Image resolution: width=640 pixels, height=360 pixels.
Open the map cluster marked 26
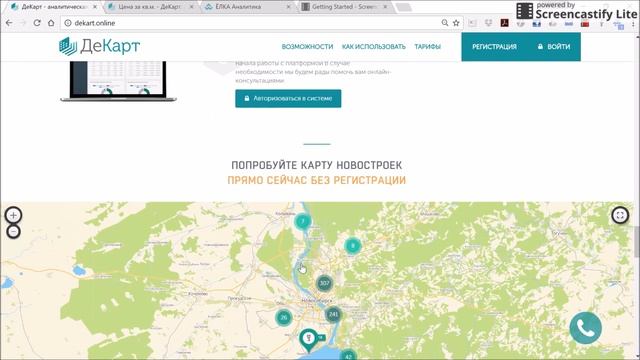click(x=284, y=317)
